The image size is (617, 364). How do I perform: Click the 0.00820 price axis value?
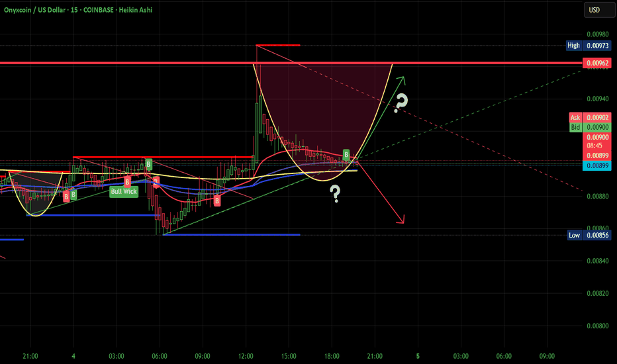point(597,294)
